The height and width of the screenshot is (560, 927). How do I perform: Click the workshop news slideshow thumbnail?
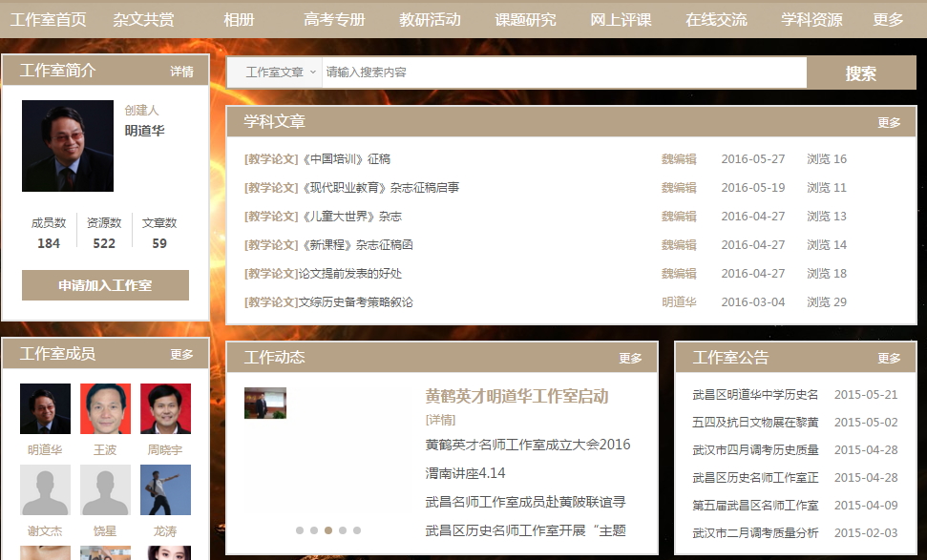pyautogui.click(x=265, y=403)
